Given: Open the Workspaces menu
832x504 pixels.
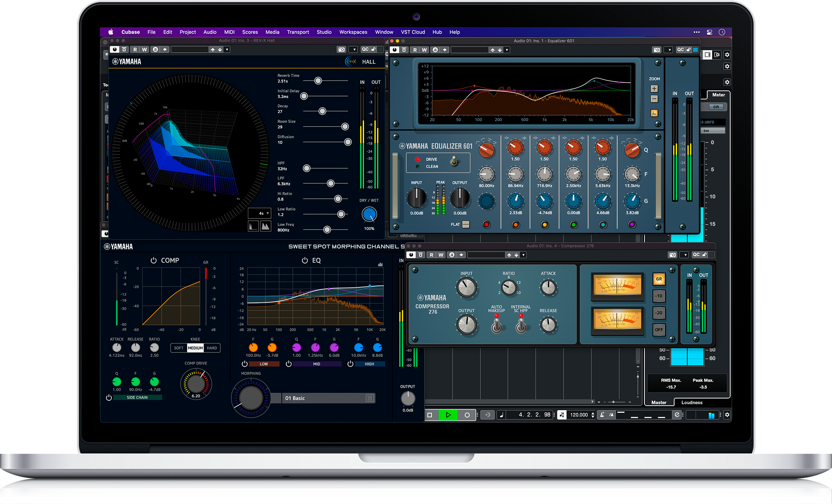Looking at the screenshot, I should pos(353,32).
